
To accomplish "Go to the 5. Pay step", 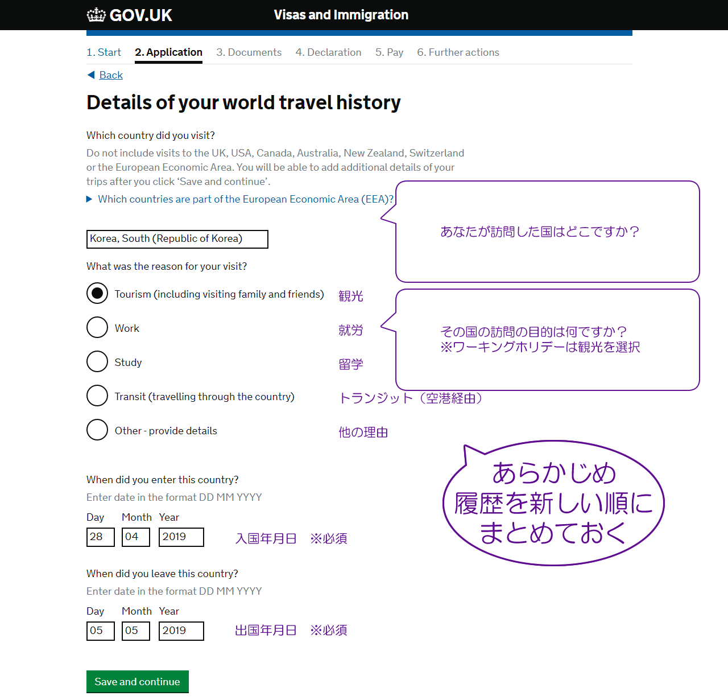I will point(389,52).
